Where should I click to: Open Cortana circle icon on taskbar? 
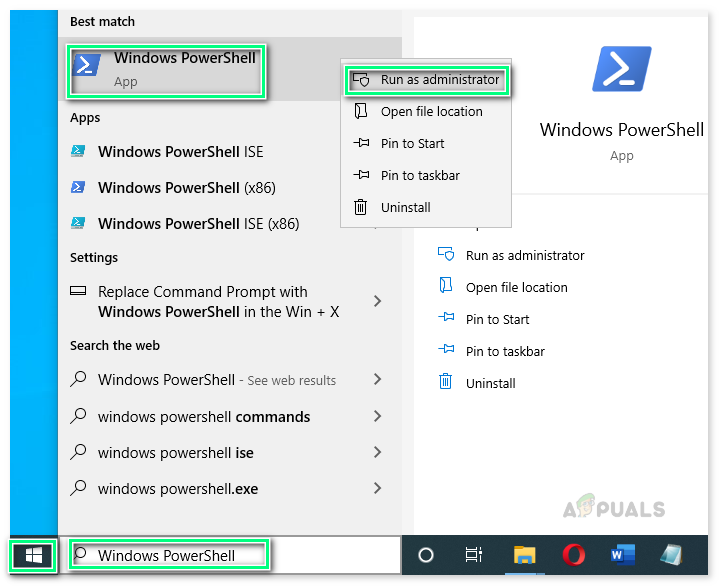(426, 555)
